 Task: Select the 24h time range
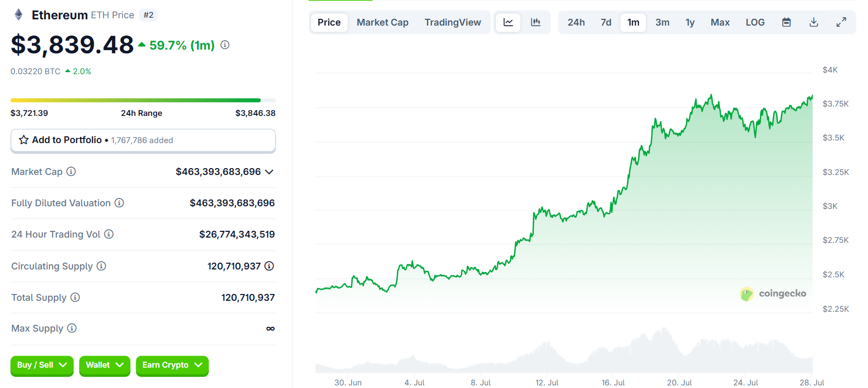[576, 22]
